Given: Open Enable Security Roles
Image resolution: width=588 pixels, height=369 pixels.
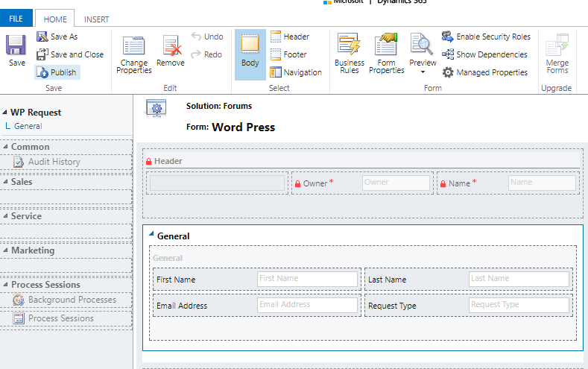Looking at the screenshot, I should pyautogui.click(x=486, y=37).
